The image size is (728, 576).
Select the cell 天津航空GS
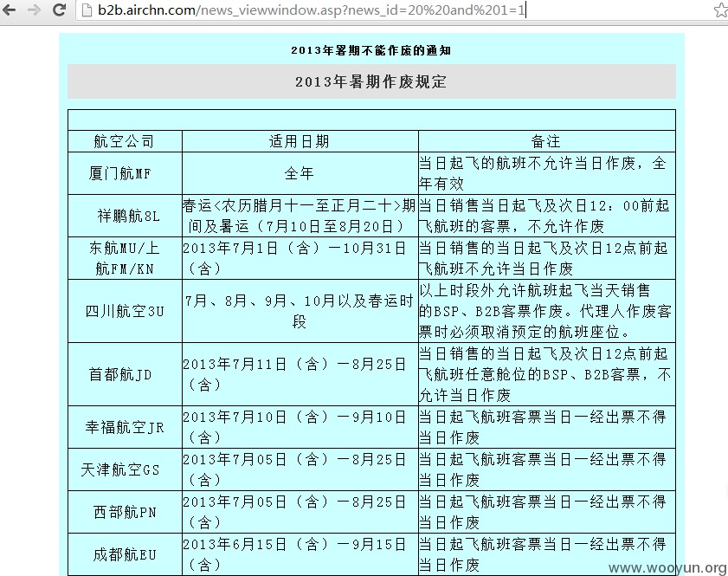tap(125, 469)
